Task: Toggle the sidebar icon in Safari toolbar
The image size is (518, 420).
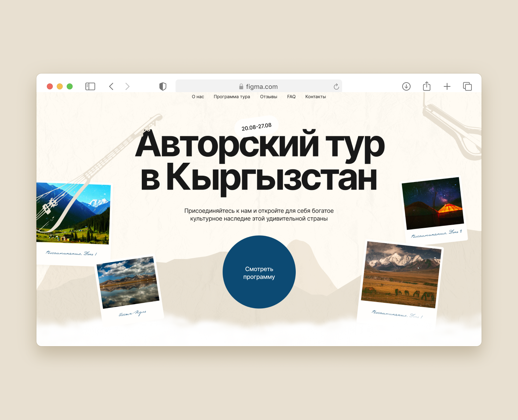Action: coord(90,86)
